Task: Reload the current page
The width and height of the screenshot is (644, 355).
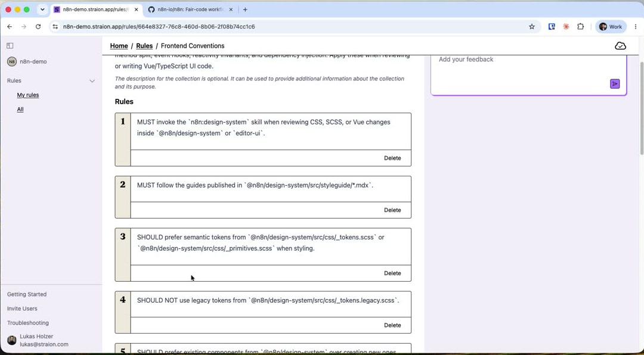Action: (x=38, y=27)
